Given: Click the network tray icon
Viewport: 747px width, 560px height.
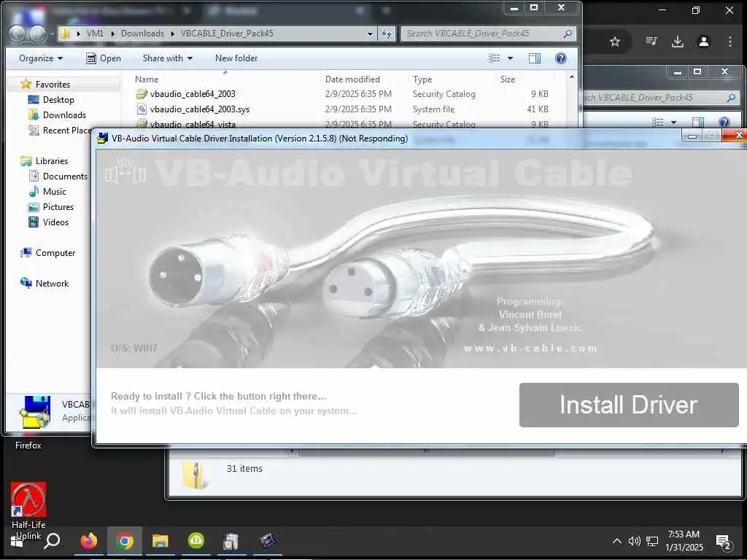Looking at the screenshot, I should 652,541.
